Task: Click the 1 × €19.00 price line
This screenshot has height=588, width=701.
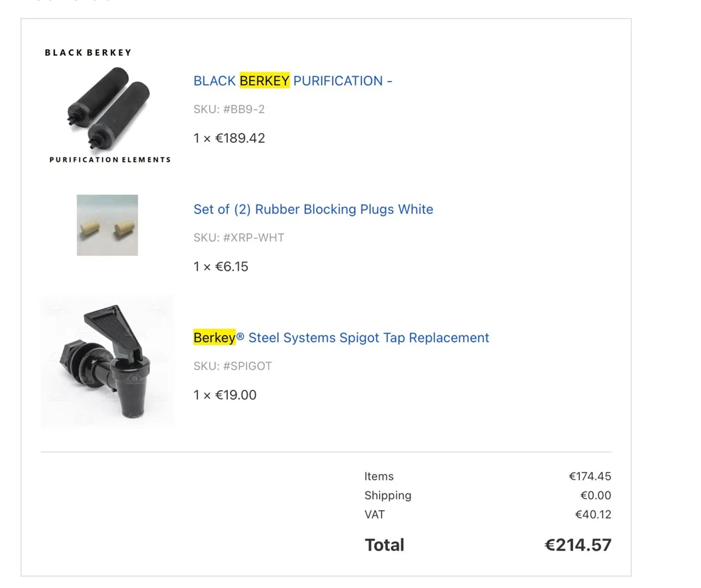Action: pos(225,395)
